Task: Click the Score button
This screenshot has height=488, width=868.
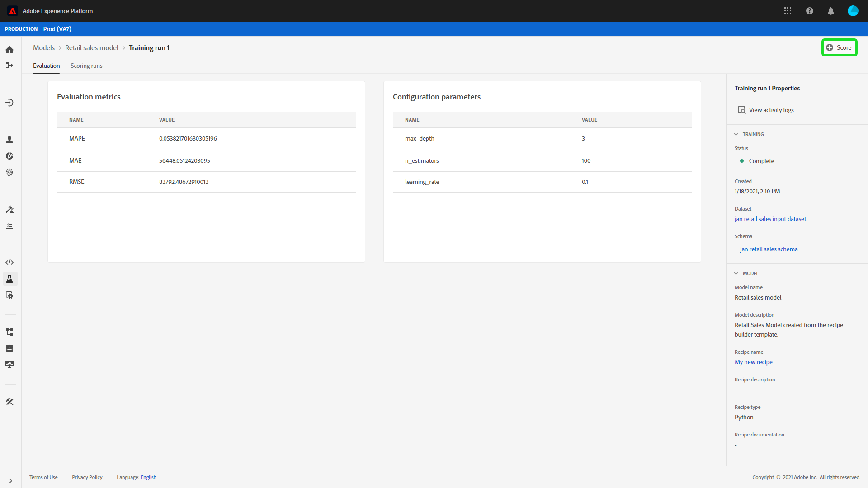Action: [839, 47]
